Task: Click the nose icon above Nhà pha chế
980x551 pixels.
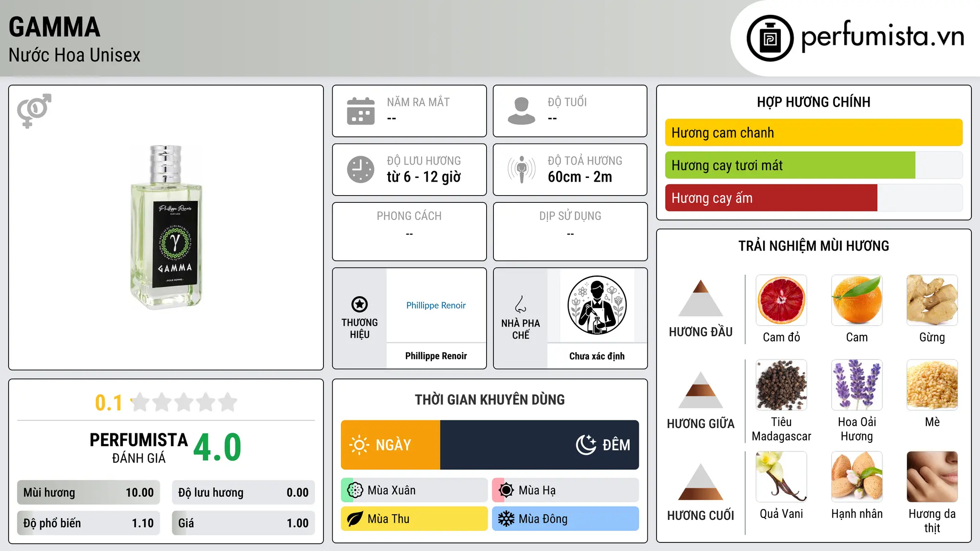Action: (x=521, y=304)
